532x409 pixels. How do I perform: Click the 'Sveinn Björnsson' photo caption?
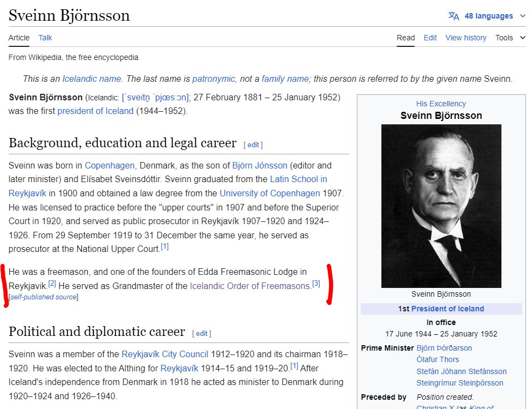coord(441,294)
